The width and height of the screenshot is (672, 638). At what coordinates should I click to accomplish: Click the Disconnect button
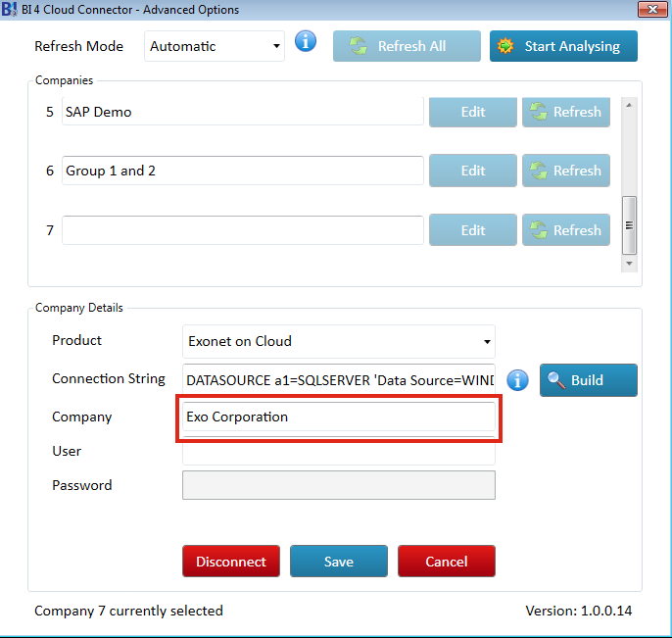coord(231,562)
